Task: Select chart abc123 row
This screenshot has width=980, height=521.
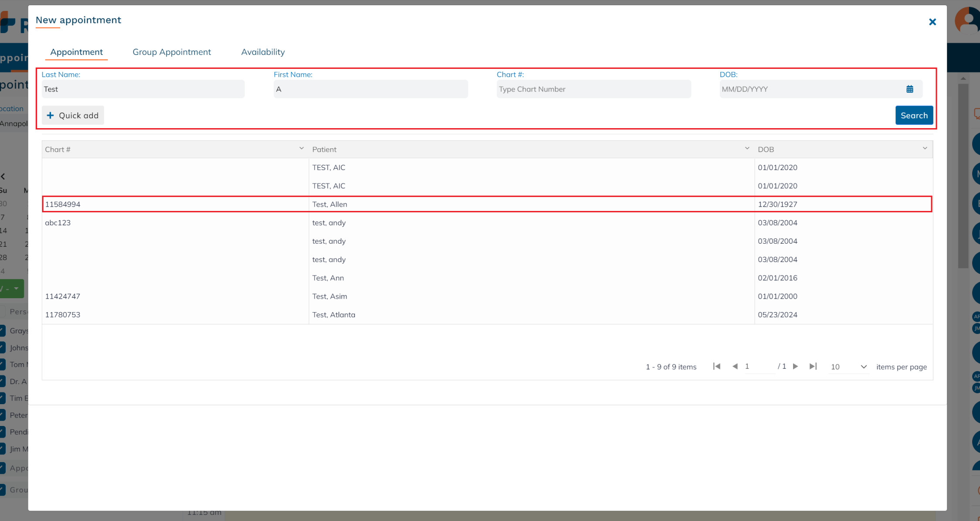Action: pyautogui.click(x=487, y=222)
